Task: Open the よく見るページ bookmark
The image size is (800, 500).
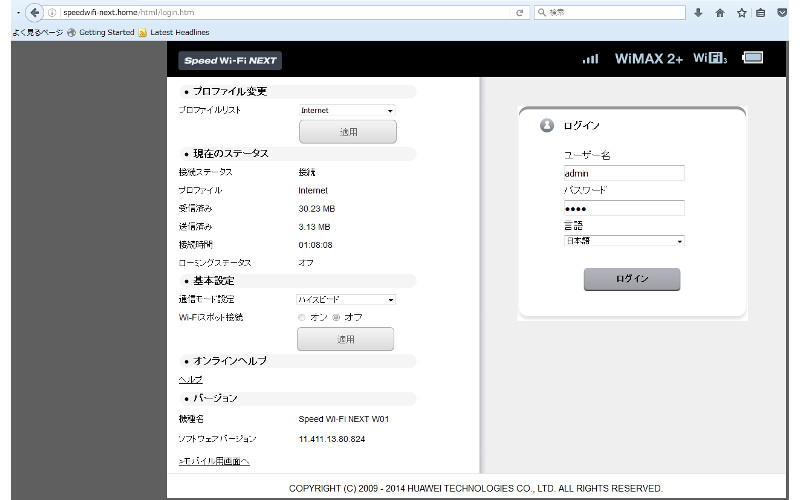Action: click(x=38, y=32)
